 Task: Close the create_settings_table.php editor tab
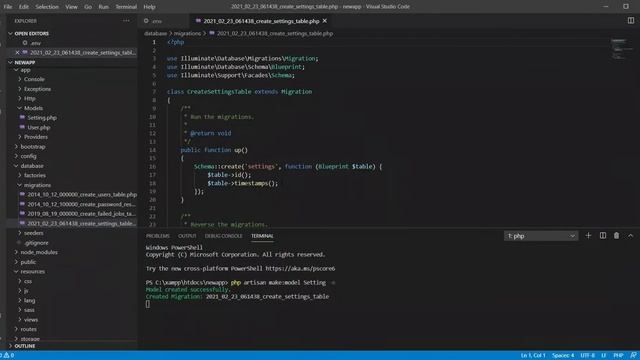[324, 21]
